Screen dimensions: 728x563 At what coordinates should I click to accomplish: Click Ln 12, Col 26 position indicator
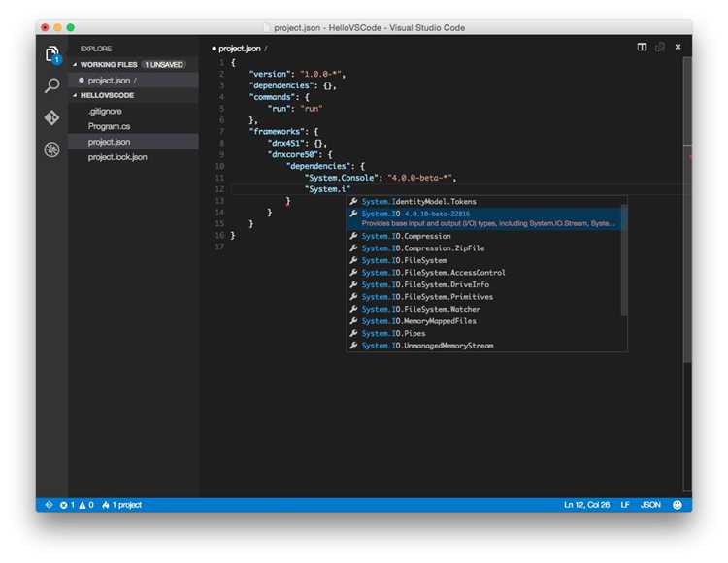pyautogui.click(x=587, y=505)
